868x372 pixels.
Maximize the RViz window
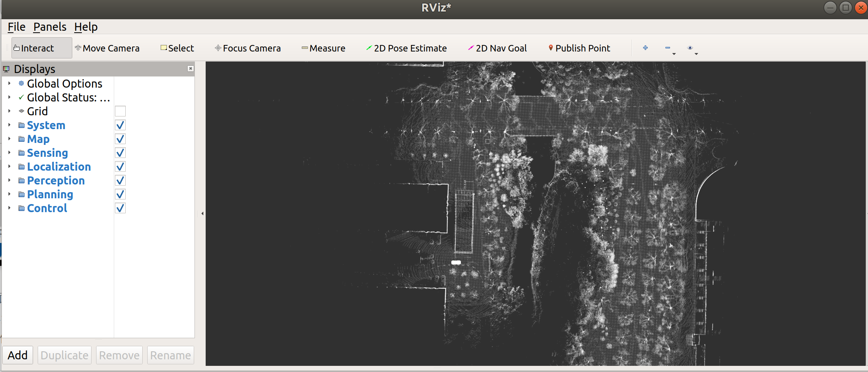(846, 7)
